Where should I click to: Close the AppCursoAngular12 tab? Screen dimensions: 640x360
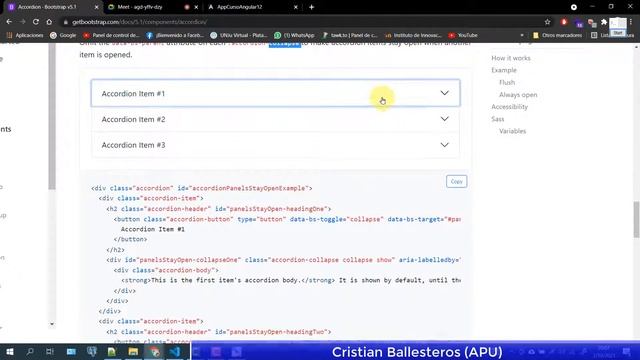coord(296,7)
